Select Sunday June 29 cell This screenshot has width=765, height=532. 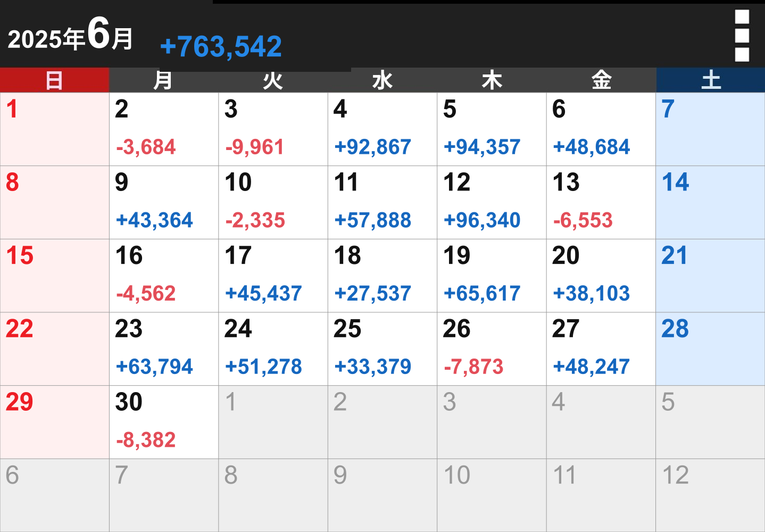pos(55,422)
